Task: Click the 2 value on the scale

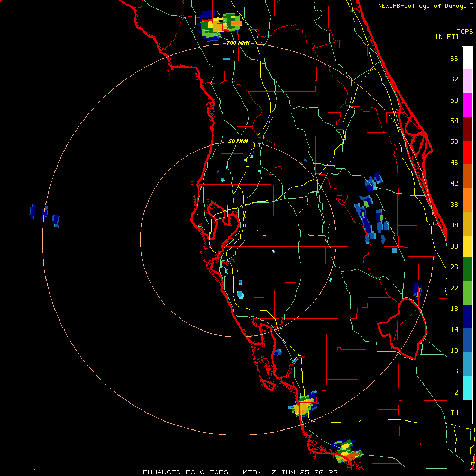Action: 456,392
